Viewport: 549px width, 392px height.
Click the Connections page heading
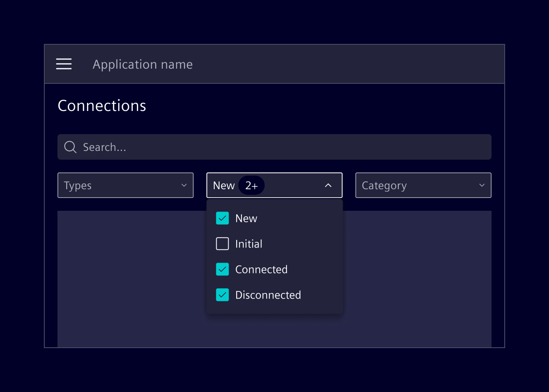[x=102, y=105]
